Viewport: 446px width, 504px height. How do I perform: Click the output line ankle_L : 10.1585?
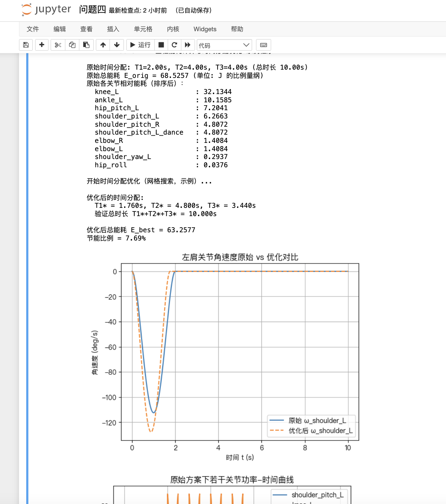point(163,100)
